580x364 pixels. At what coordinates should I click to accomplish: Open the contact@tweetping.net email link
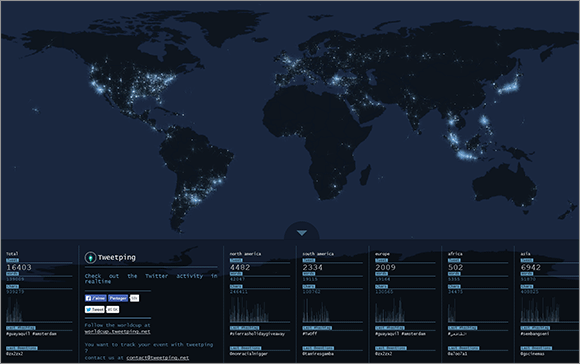pos(158,358)
